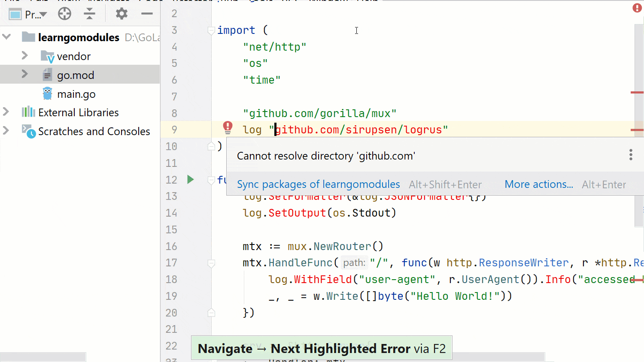Collapse the learngomodules project root
The image size is (644, 362).
pos(6,37)
